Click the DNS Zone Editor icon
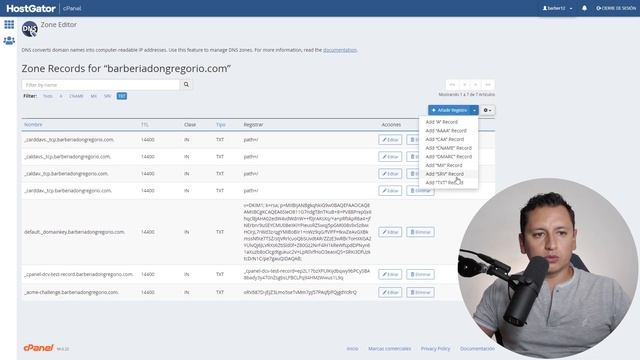 [29, 29]
